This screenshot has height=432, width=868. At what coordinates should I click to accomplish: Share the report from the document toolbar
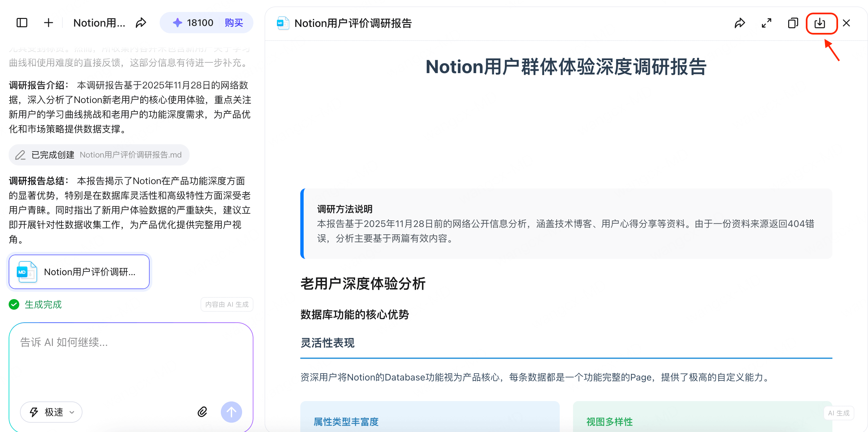[x=740, y=23]
